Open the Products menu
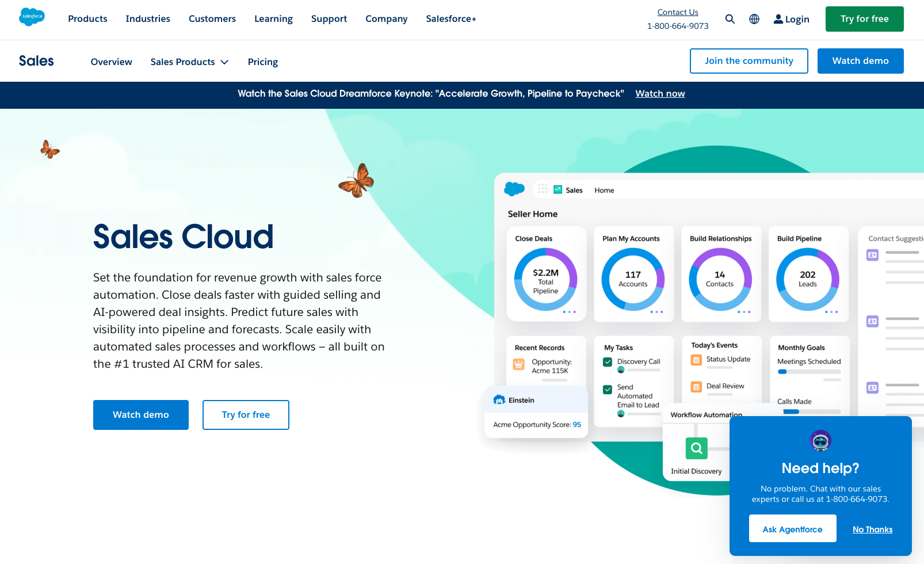The width and height of the screenshot is (924, 564). pyautogui.click(x=87, y=19)
